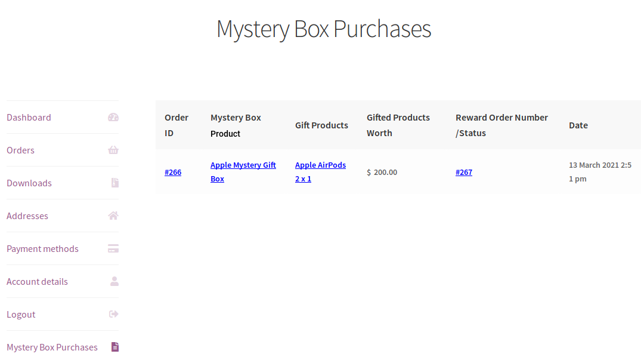The image size is (644, 363).
Task: Open order #266 link
Action: click(x=173, y=173)
